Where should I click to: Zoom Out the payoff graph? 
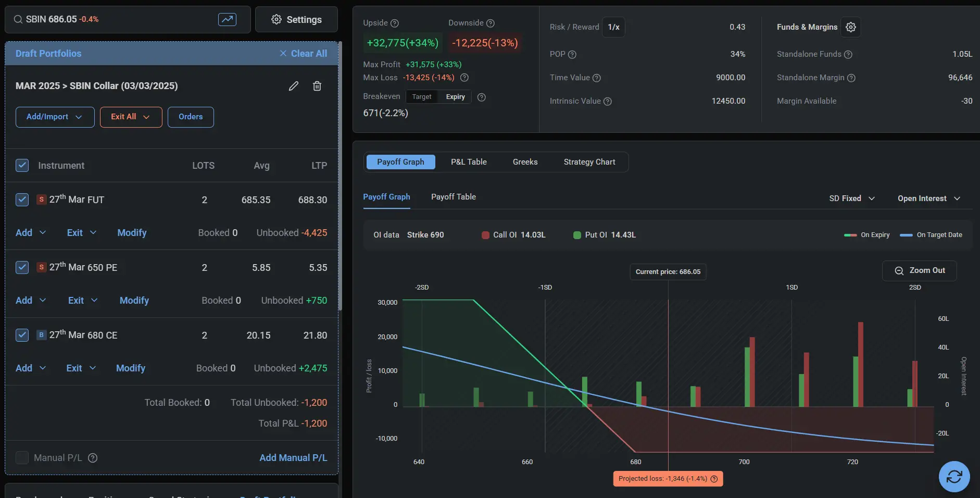pos(919,270)
